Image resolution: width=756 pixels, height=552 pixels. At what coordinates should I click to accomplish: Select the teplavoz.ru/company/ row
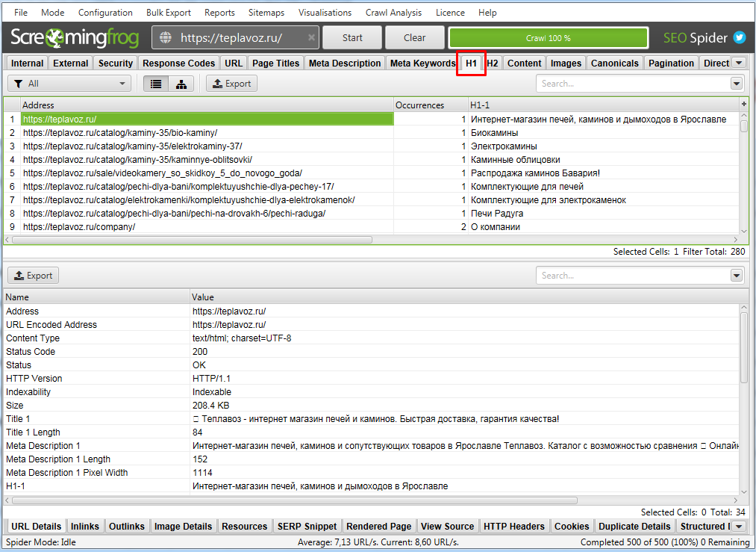pos(78,227)
